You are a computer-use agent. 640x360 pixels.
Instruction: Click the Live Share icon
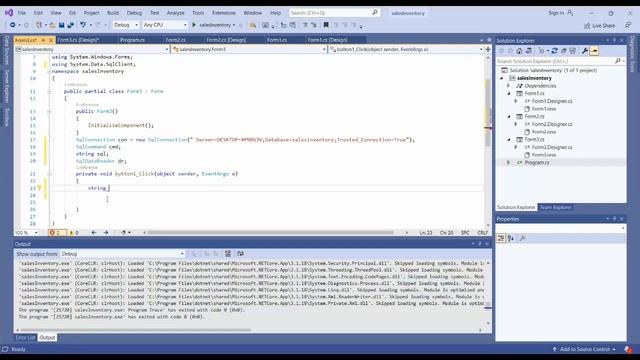587,26
